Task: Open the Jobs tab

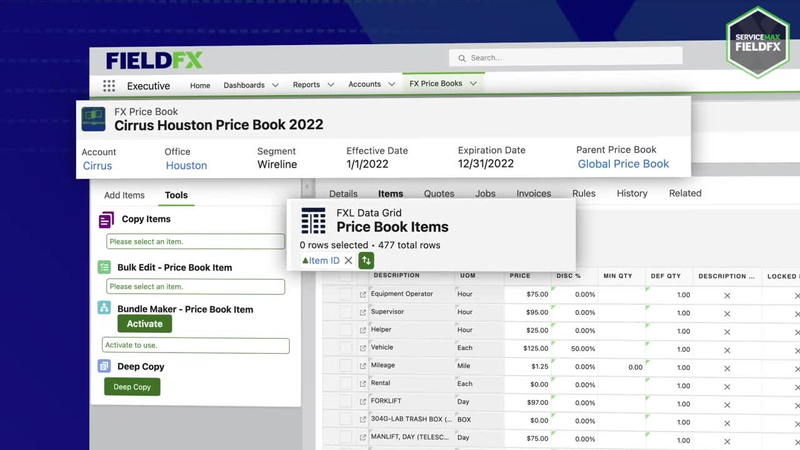Action: [x=485, y=193]
